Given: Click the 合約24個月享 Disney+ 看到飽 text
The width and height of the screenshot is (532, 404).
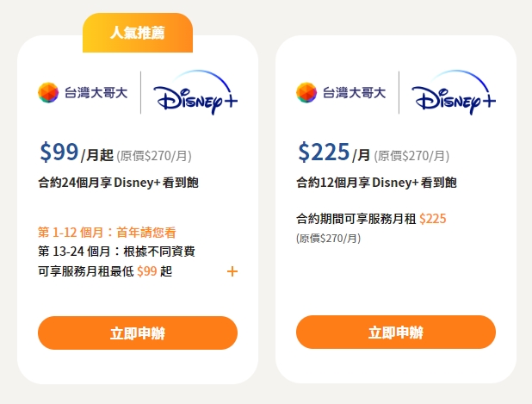Looking at the screenshot, I should pos(118,183).
